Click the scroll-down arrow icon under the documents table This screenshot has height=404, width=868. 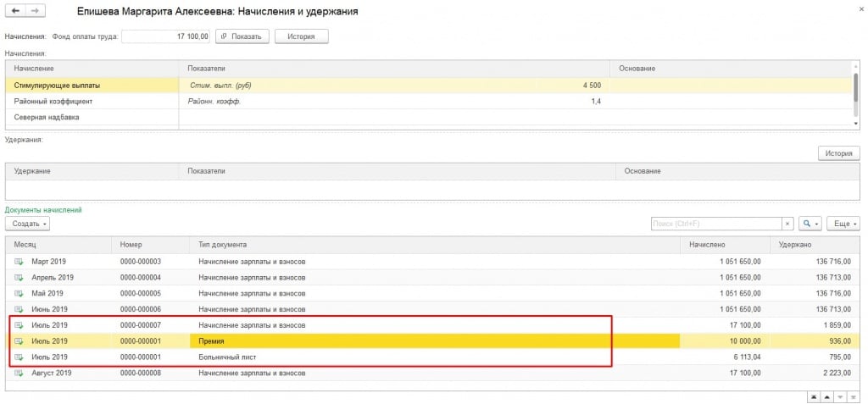[839, 396]
